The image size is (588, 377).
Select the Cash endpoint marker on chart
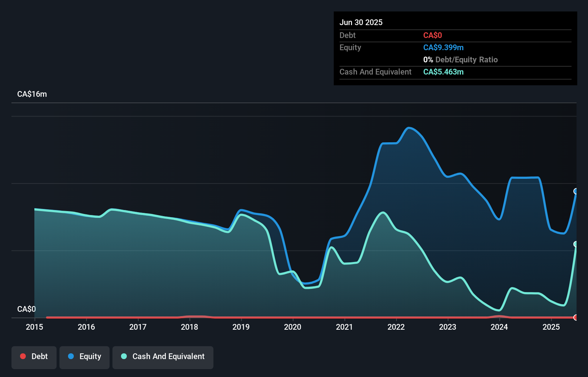(576, 244)
